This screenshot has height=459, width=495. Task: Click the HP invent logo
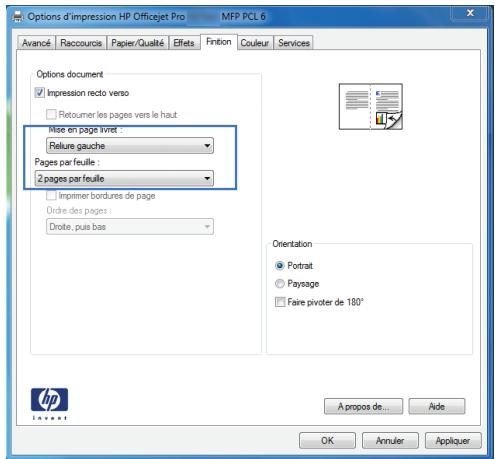click(x=49, y=404)
